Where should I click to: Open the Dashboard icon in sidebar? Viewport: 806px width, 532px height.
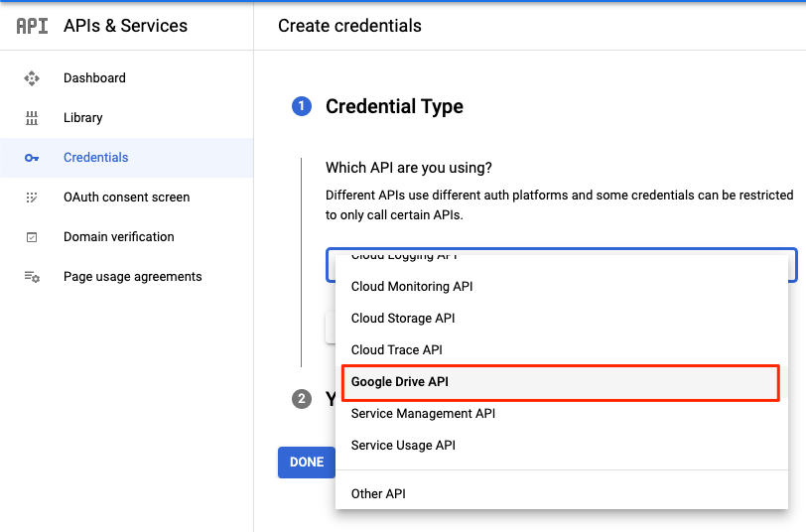tap(32, 78)
